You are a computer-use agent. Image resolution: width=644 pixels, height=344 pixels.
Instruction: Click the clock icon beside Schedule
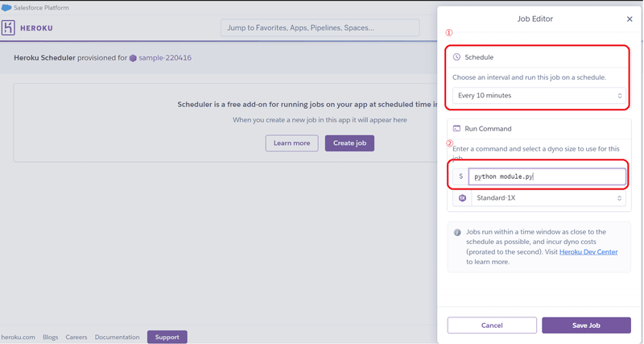pyautogui.click(x=456, y=57)
